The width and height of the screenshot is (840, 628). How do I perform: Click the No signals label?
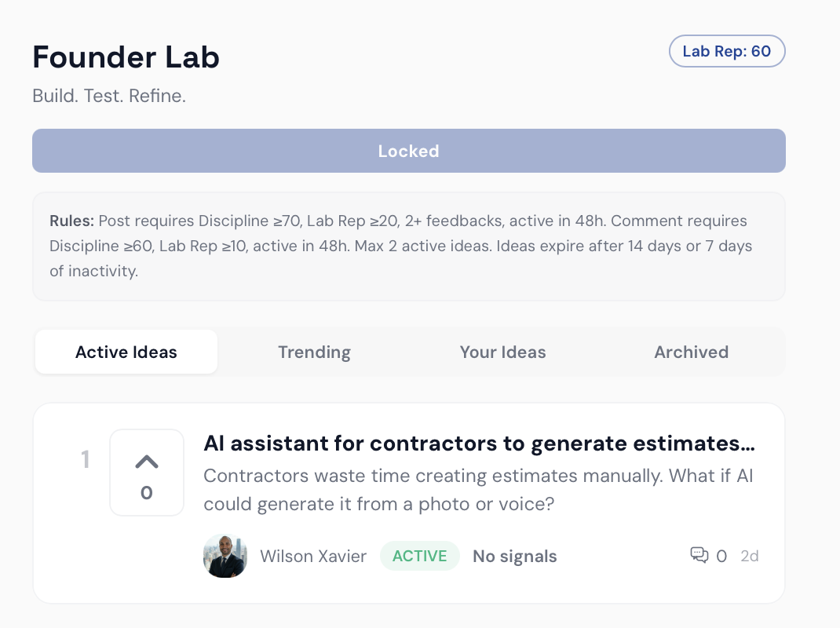[514, 557]
